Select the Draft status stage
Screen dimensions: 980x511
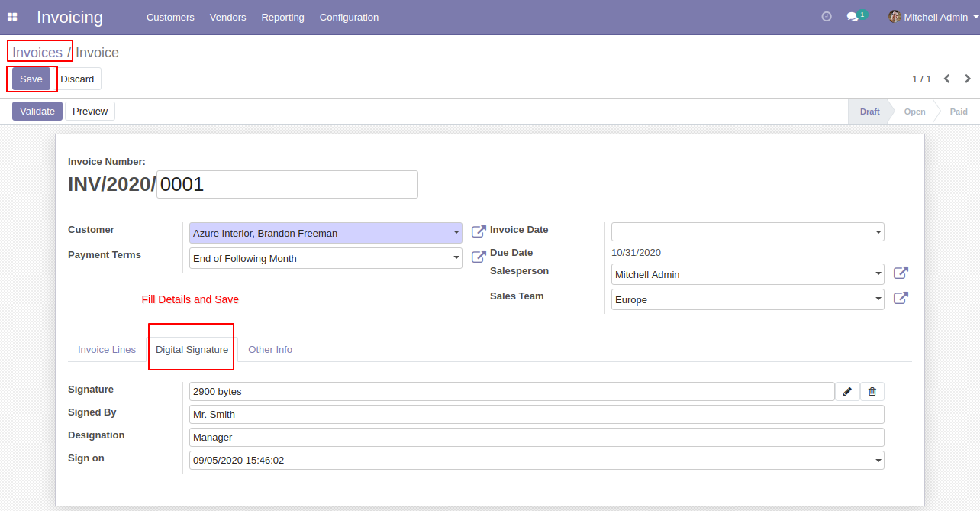click(869, 112)
